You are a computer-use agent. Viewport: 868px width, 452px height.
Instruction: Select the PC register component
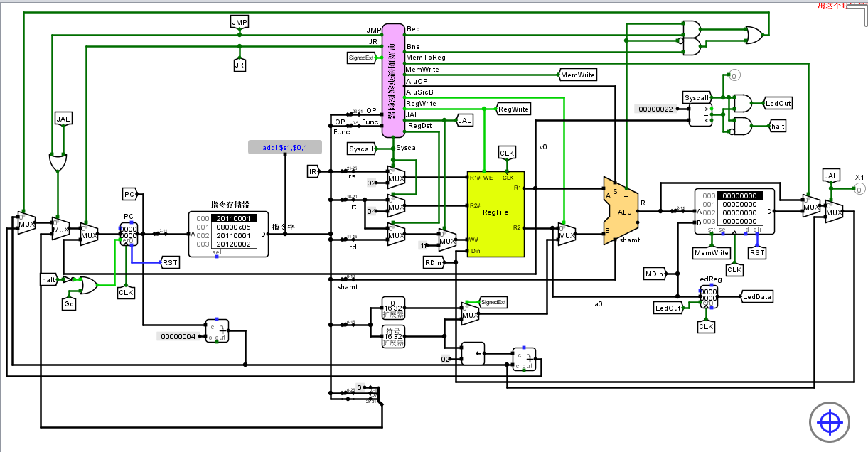coord(129,234)
